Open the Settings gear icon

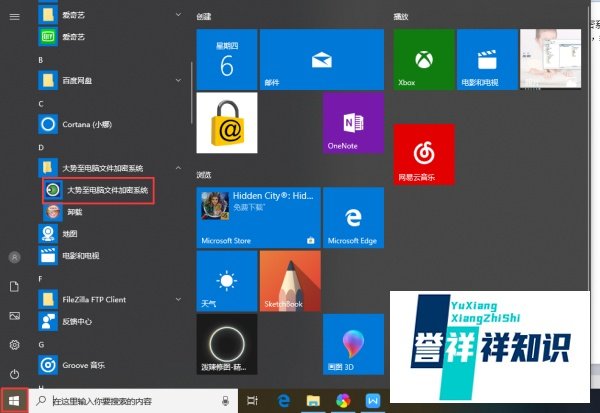click(15, 345)
